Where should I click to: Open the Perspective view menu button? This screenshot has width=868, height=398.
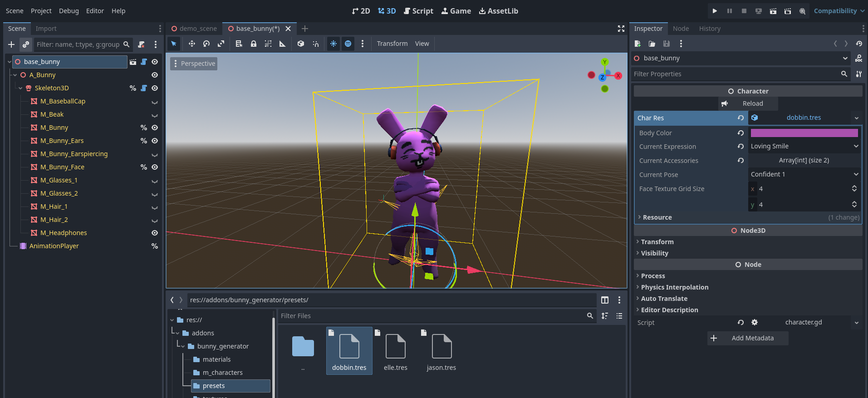[x=194, y=64]
